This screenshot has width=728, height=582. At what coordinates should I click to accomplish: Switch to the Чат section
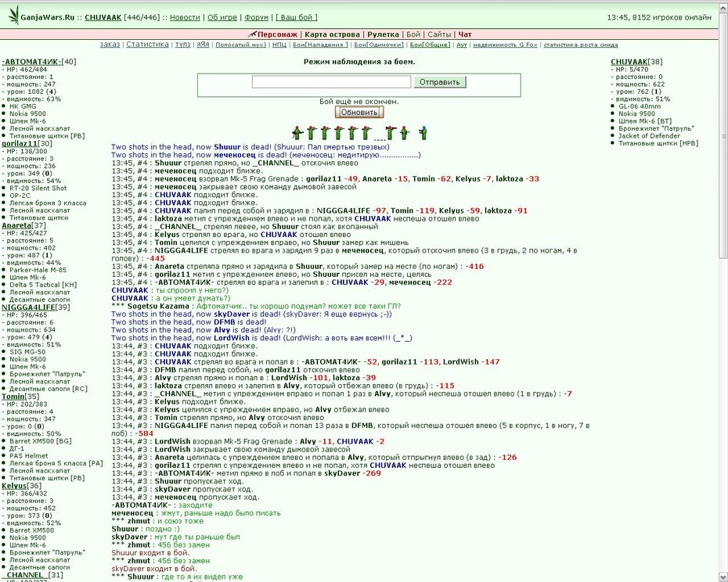465,34
